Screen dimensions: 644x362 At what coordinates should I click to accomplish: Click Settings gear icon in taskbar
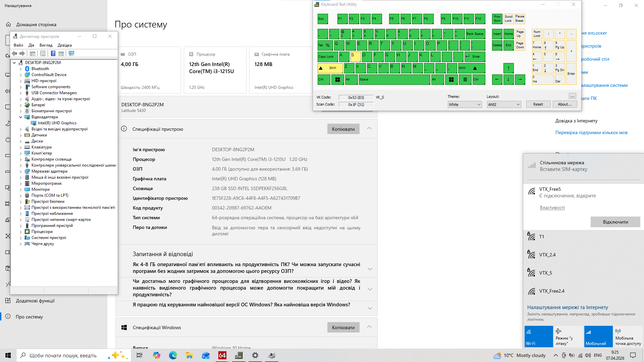[255, 355]
